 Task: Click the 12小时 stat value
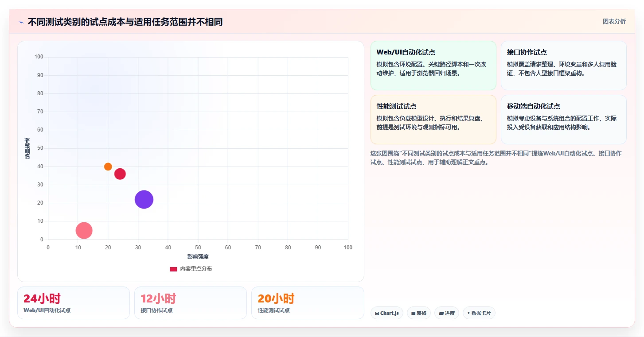[158, 298]
